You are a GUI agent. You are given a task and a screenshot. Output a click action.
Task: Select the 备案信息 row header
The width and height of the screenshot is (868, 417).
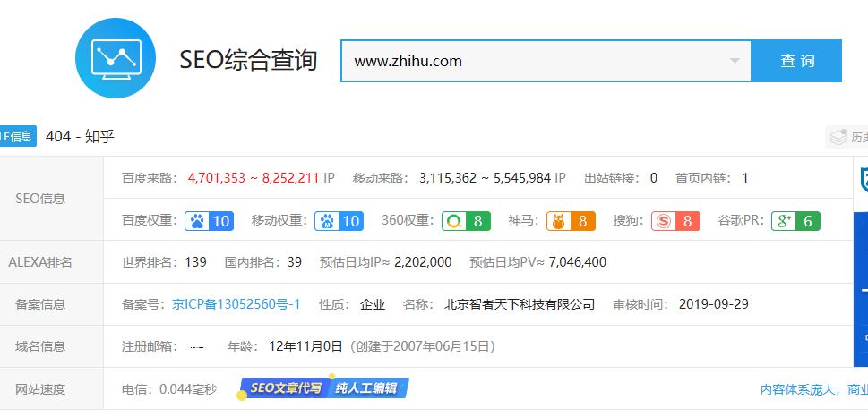[x=39, y=304]
